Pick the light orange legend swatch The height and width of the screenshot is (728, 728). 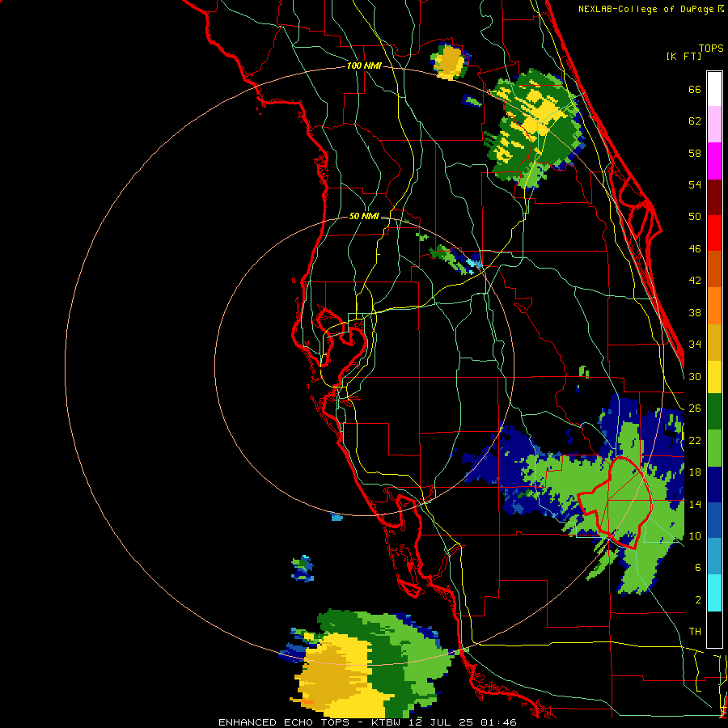(x=714, y=306)
